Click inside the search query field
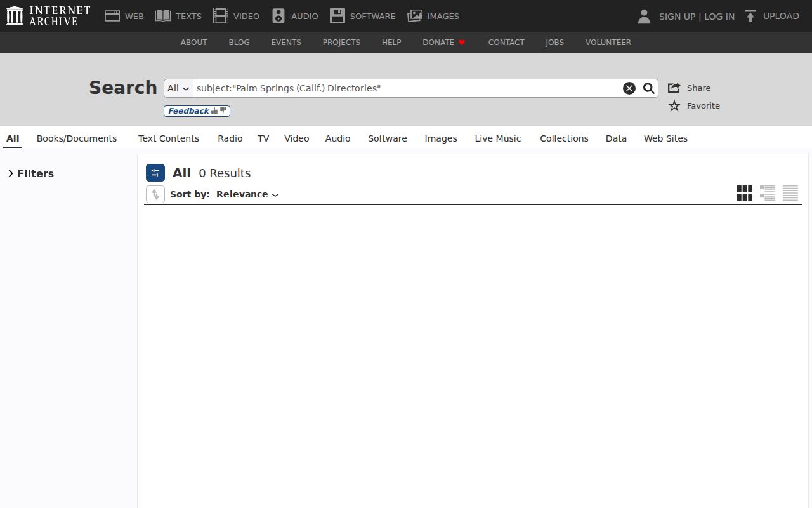The height and width of the screenshot is (508, 812). tap(406, 88)
